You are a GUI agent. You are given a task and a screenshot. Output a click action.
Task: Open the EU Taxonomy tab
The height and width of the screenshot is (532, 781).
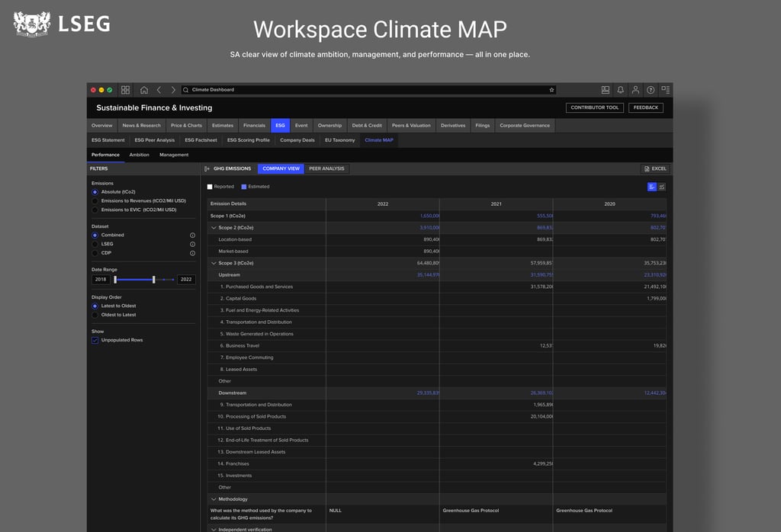(339, 140)
